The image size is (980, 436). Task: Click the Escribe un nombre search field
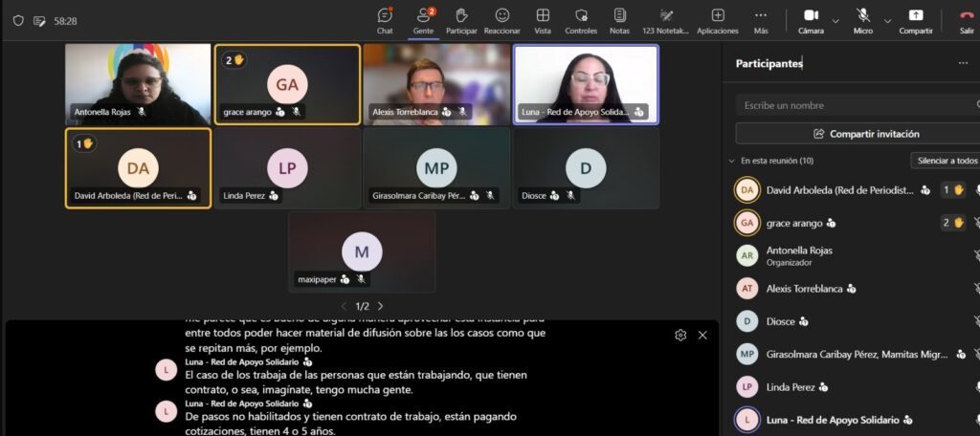[x=857, y=105]
